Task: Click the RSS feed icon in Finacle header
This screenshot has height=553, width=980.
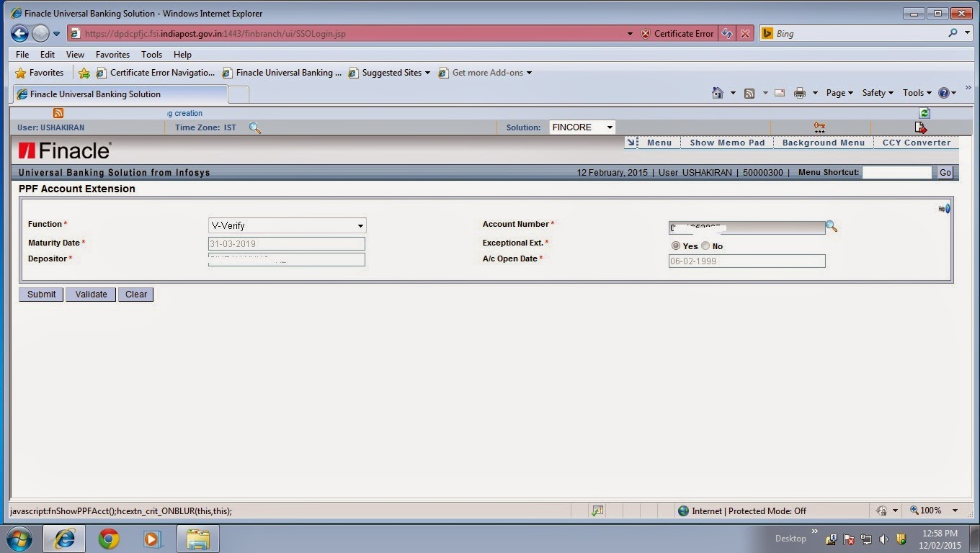Action: pos(58,113)
